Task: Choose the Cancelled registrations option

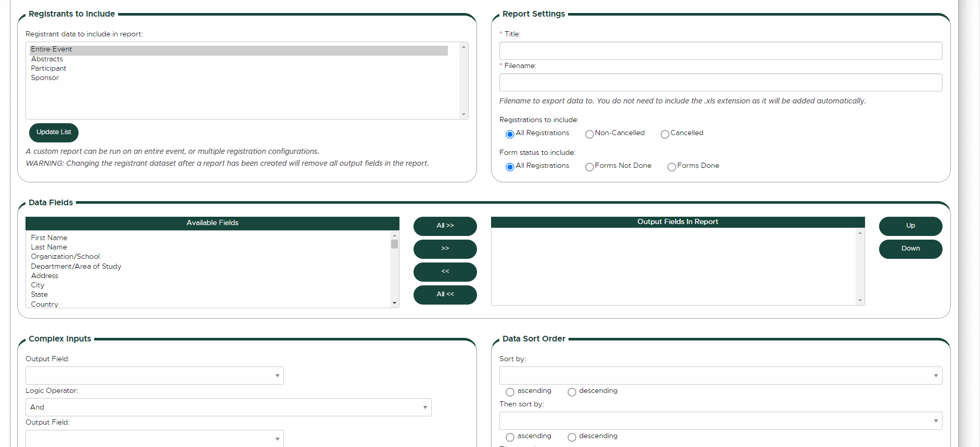Action: pos(665,134)
